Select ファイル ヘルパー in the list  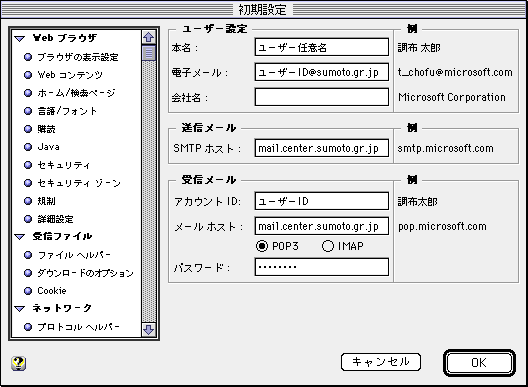click(74, 255)
